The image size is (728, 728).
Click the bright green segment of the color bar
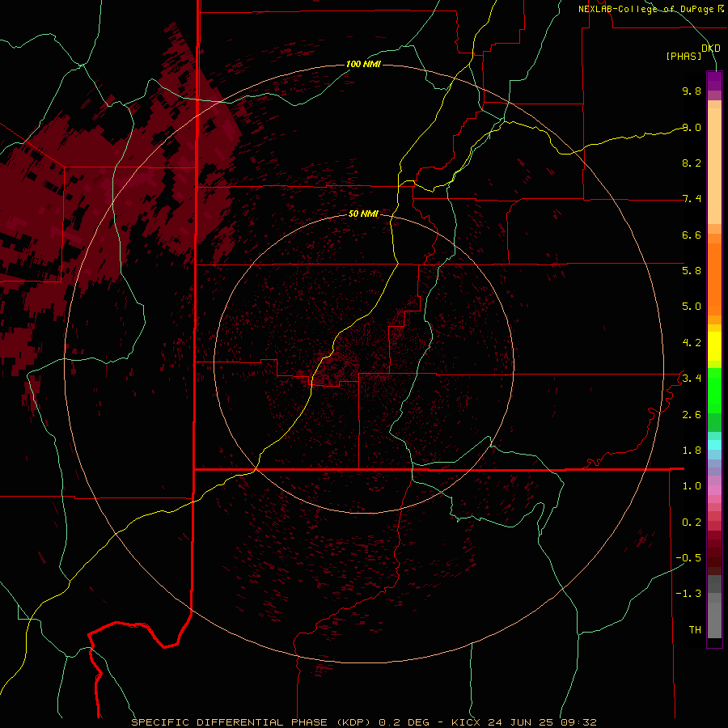[714, 390]
